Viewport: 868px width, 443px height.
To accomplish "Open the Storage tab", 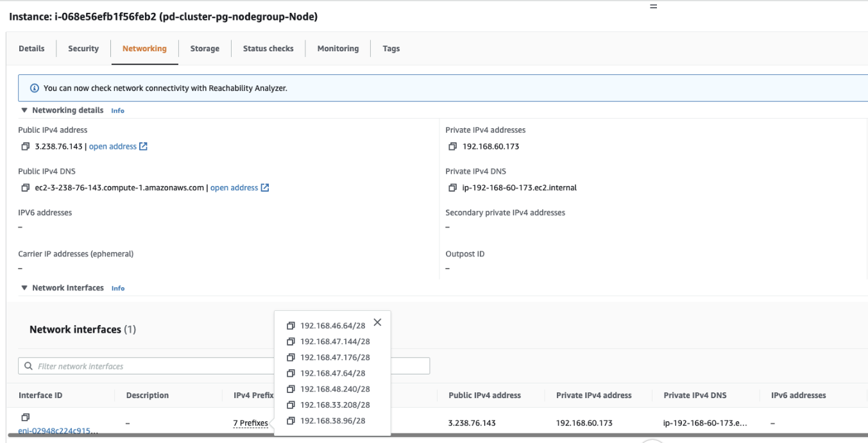I will 205,49.
